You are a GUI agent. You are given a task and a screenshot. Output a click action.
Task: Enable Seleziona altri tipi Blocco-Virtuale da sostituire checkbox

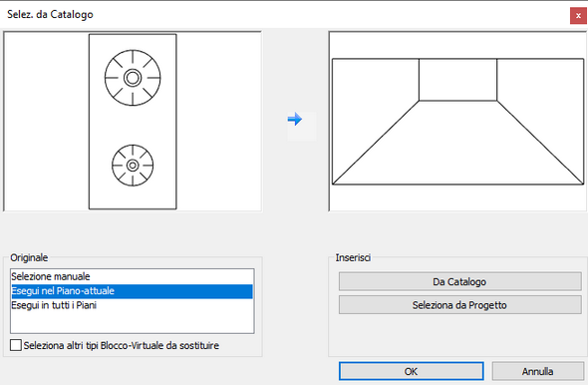point(16,345)
